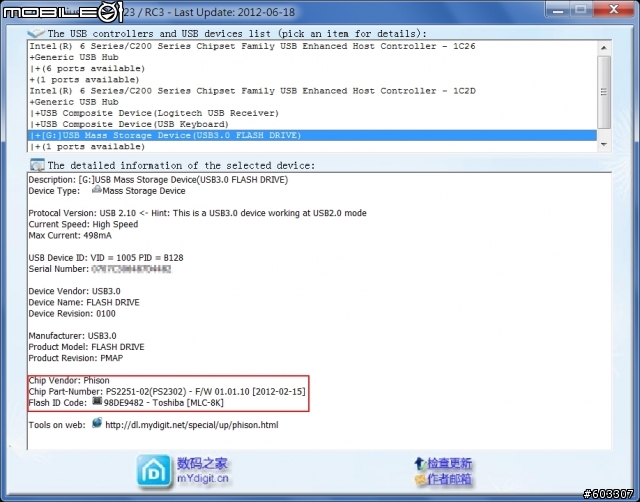The width and height of the screenshot is (640, 502).
Task: Click the device list scrollbar thumb
Action: coord(604,92)
